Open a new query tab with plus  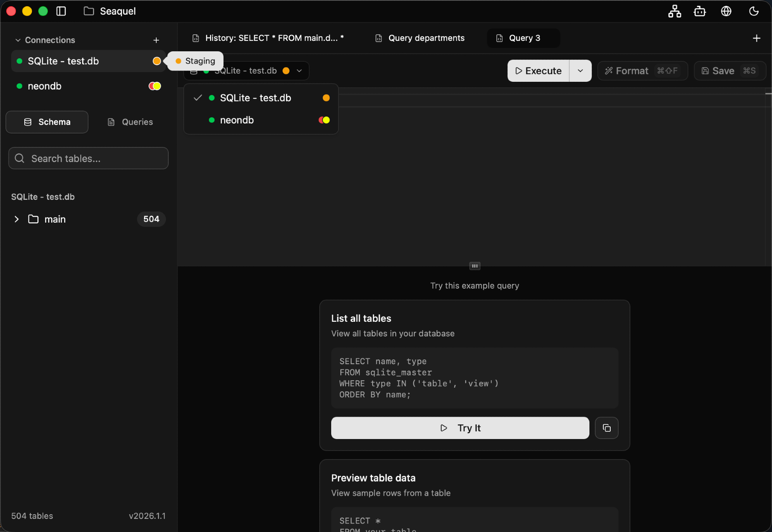click(756, 38)
